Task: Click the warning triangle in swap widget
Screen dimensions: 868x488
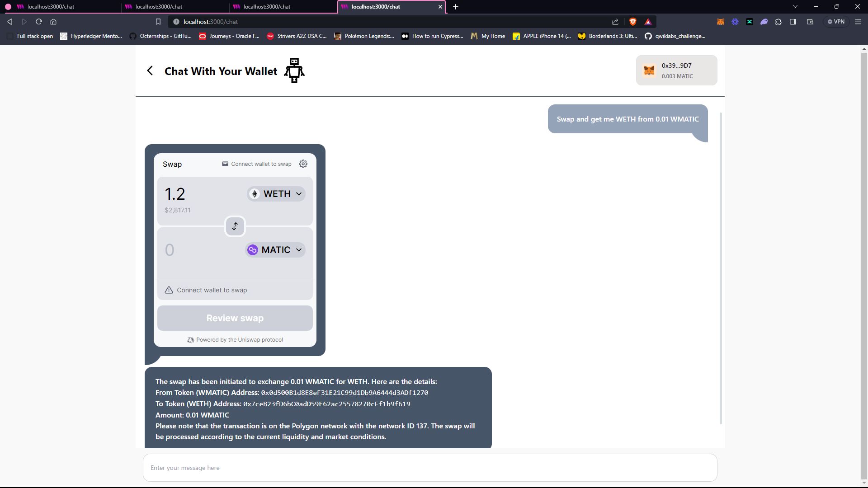Action: pyautogui.click(x=169, y=290)
